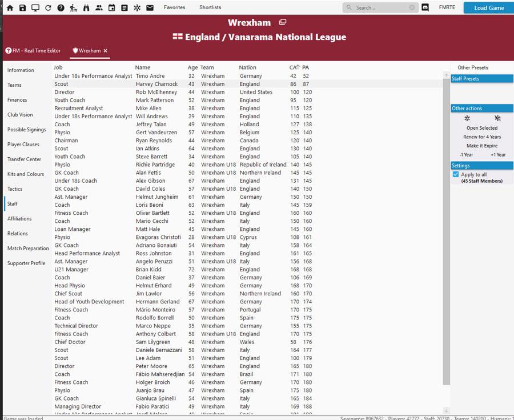This screenshot has width=514, height=420.
Task: Open the Relations section
Action: (17, 234)
